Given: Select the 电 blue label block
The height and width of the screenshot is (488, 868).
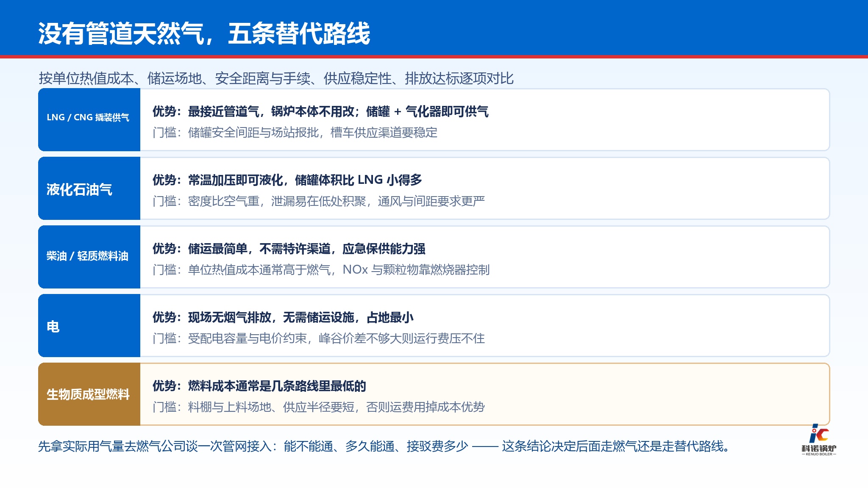Looking at the screenshot, I should (x=89, y=325).
